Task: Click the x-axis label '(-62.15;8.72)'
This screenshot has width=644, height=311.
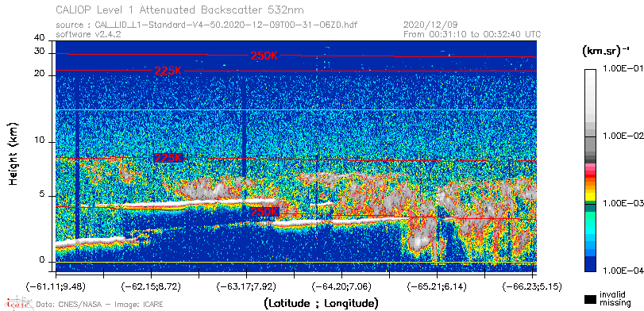Action: pyautogui.click(x=151, y=286)
